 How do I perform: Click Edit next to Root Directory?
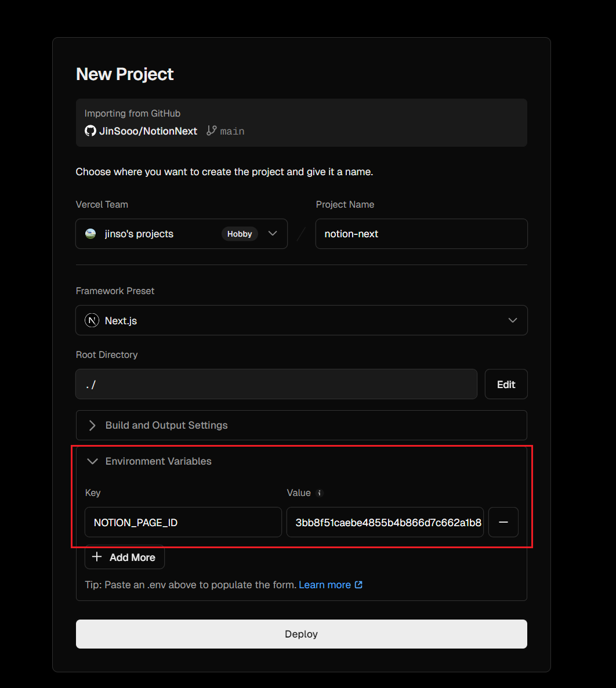click(x=506, y=385)
